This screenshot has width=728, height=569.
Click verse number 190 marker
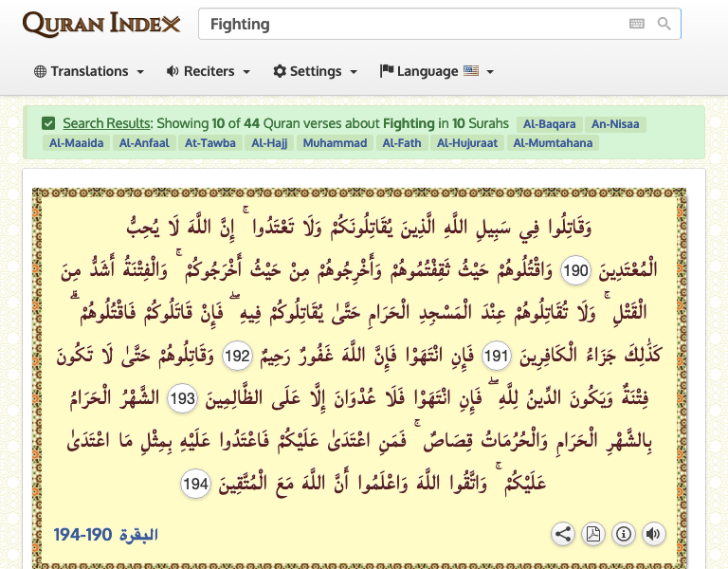pos(575,270)
